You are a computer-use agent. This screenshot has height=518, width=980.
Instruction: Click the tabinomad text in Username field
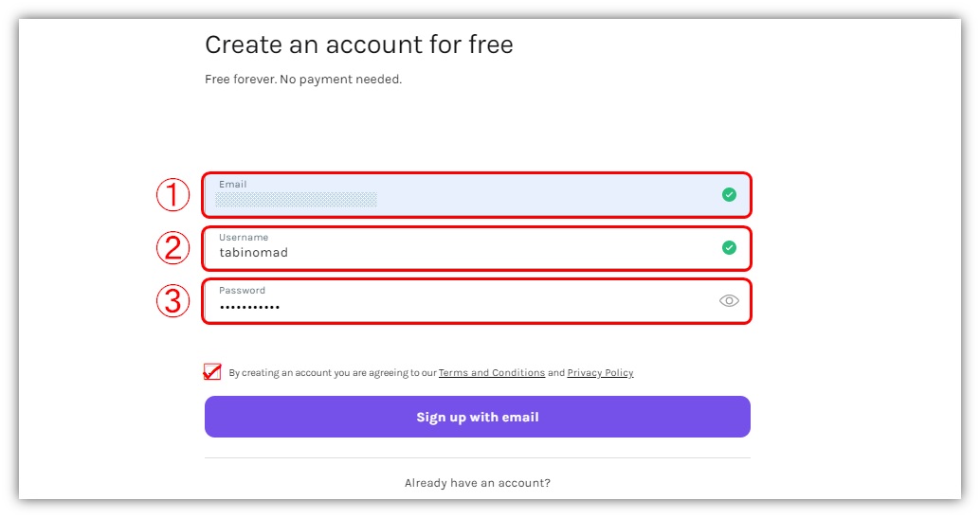pos(253,253)
